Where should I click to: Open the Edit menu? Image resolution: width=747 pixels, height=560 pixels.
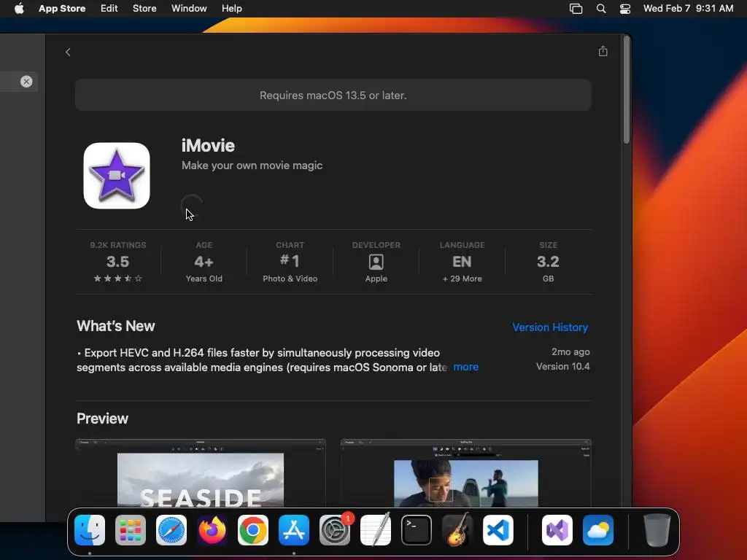coord(109,8)
